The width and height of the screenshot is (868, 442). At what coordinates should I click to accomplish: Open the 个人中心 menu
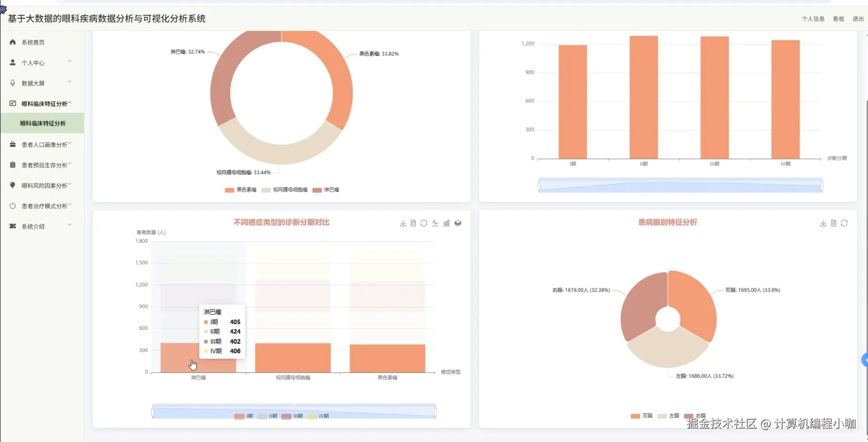pos(42,62)
